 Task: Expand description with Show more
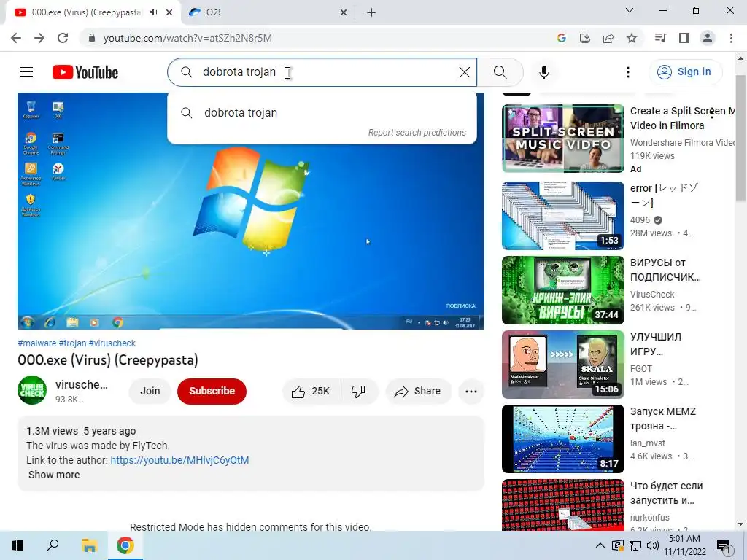[54, 475]
